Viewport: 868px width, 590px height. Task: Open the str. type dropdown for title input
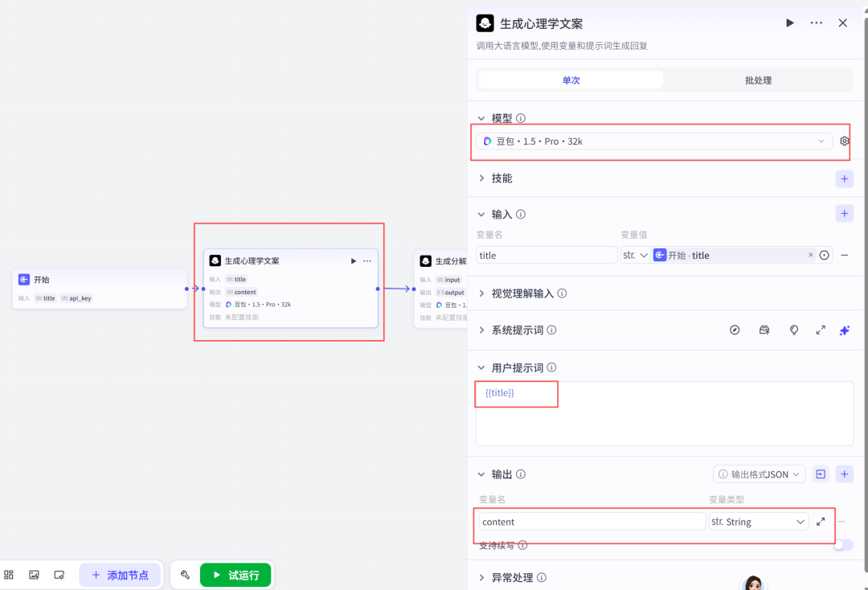point(635,255)
